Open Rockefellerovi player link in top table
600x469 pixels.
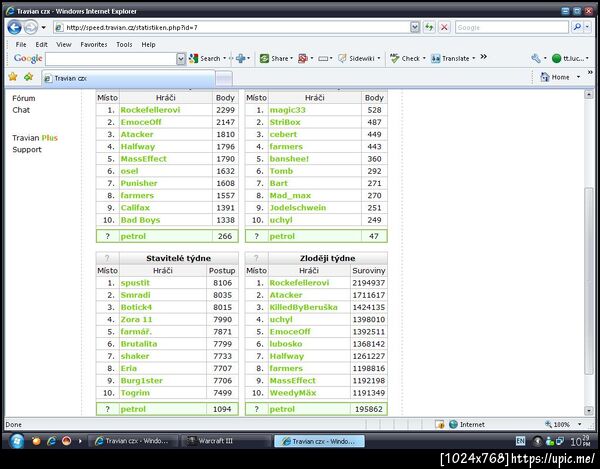150,110
